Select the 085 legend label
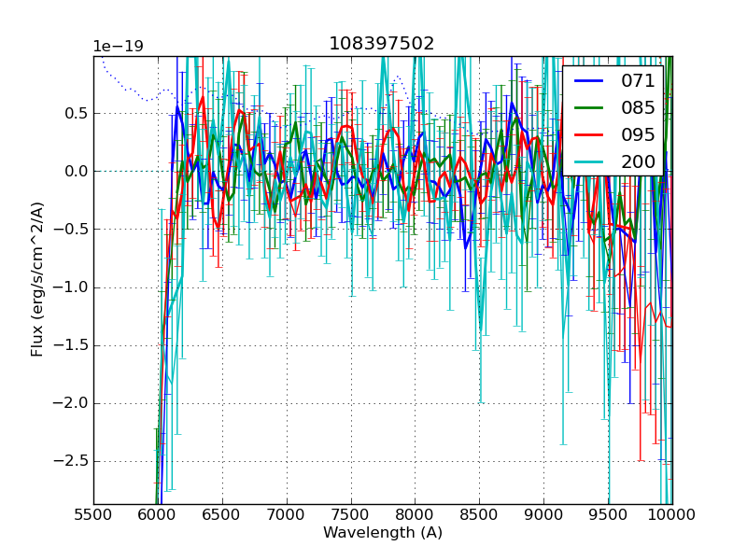Image resolution: width=747 pixels, height=560 pixels. point(638,107)
